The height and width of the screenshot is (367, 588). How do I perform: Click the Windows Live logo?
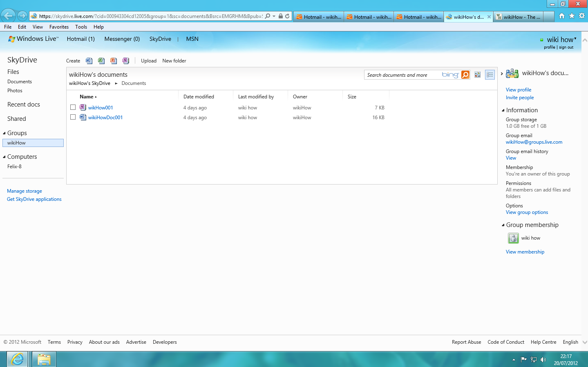click(33, 39)
